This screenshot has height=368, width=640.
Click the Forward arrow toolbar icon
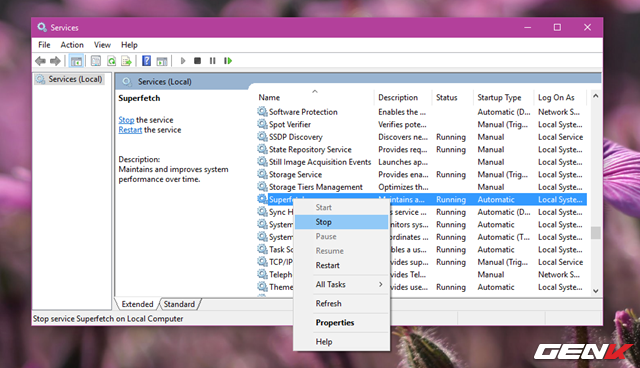(55, 61)
